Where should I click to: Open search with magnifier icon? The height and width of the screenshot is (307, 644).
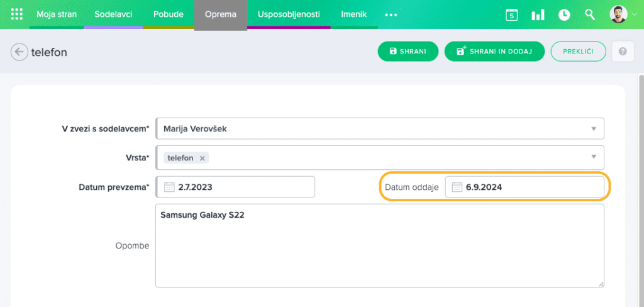590,14
